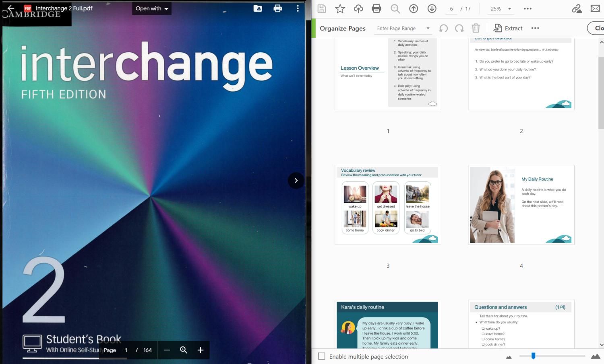Screen dimensions: 604x364
Task: Jump to the previous page with up arrow
Action: (x=414, y=9)
